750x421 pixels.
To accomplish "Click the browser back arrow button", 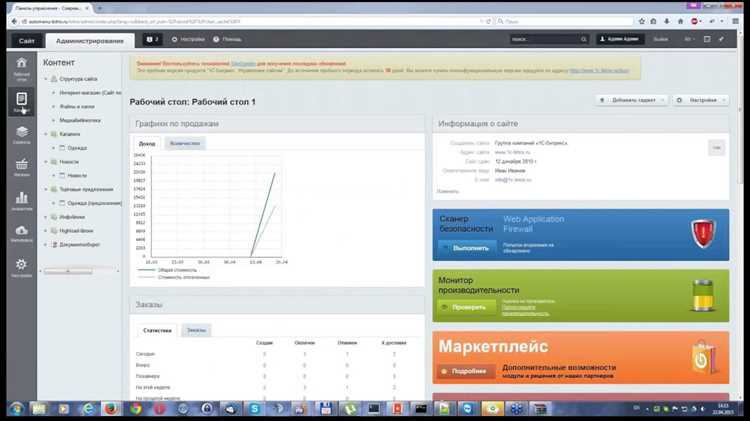I will (x=14, y=21).
